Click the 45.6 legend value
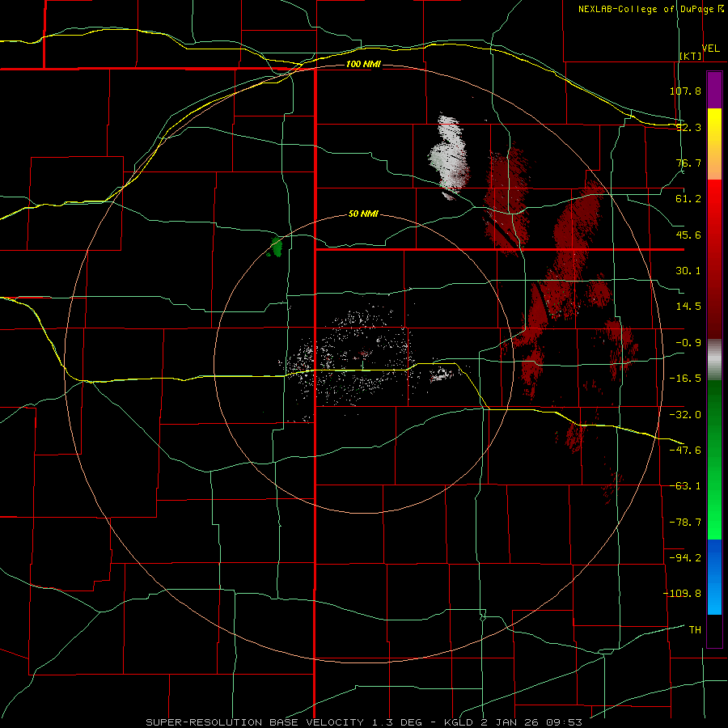Viewport: 728px width, 728px height. (x=688, y=235)
